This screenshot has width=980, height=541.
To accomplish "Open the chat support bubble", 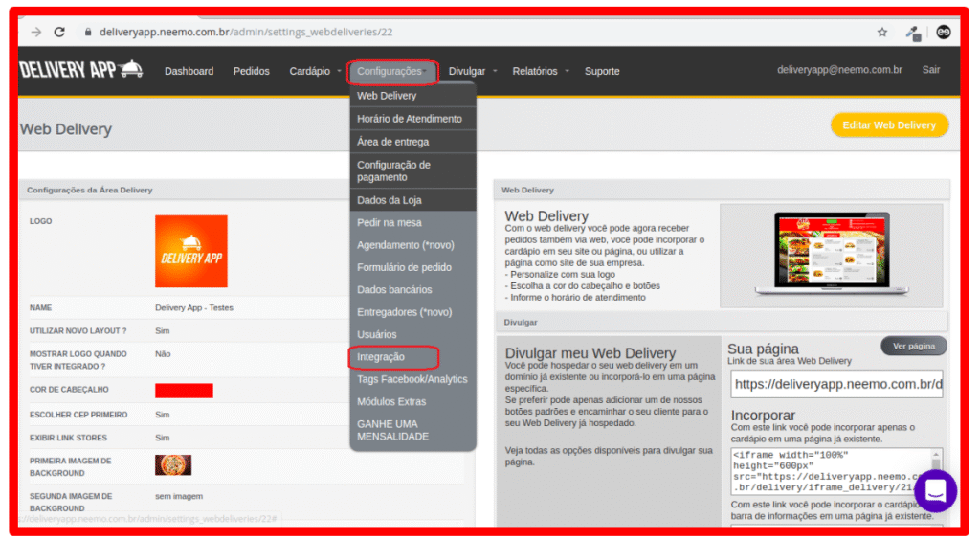I will (x=935, y=492).
